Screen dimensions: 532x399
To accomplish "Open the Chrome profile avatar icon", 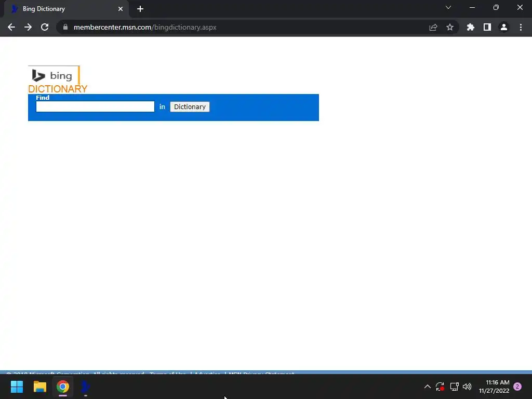I will (504, 27).
